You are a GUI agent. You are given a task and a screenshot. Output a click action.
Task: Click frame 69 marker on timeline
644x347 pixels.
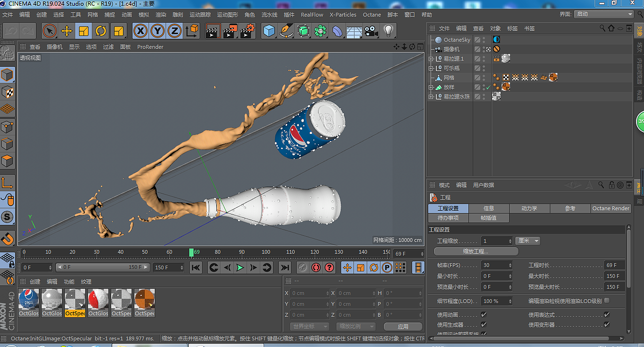(192, 252)
